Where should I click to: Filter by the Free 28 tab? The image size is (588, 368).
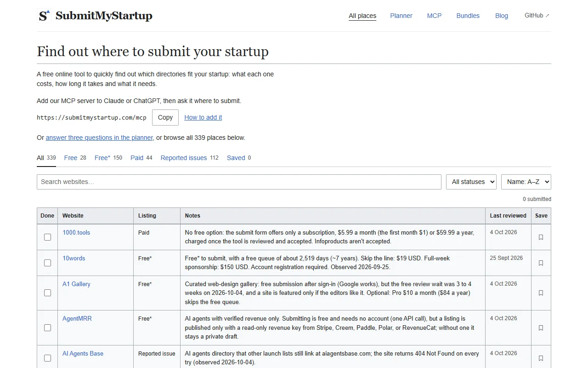pos(75,158)
